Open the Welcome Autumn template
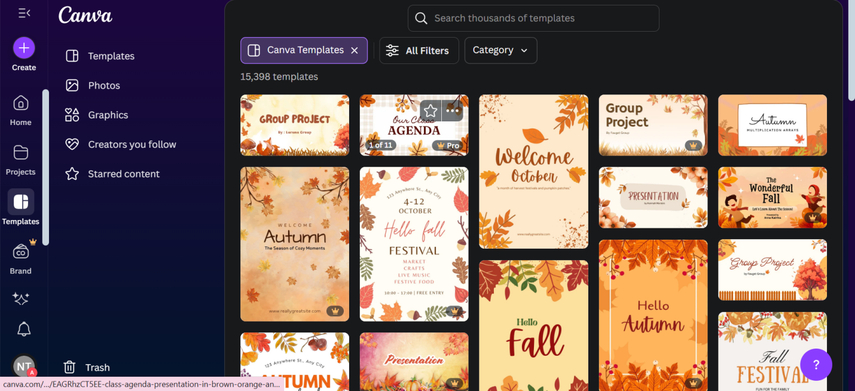855x391 pixels. (x=294, y=244)
